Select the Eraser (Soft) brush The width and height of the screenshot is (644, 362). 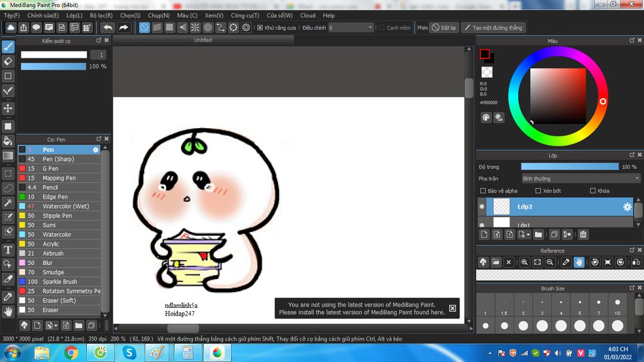(59, 301)
